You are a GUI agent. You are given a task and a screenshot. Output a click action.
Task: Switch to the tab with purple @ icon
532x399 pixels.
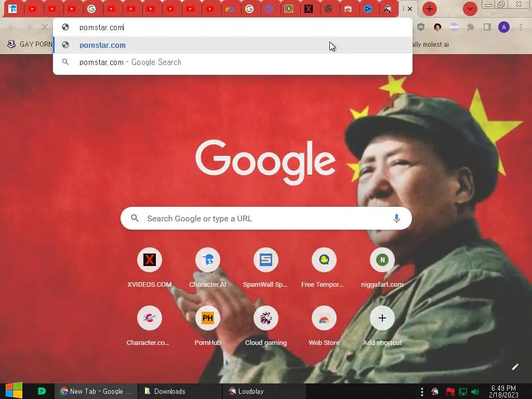tap(269, 9)
